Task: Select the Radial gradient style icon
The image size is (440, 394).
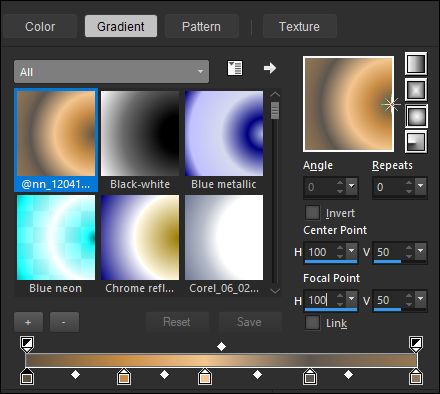Action: (x=416, y=141)
